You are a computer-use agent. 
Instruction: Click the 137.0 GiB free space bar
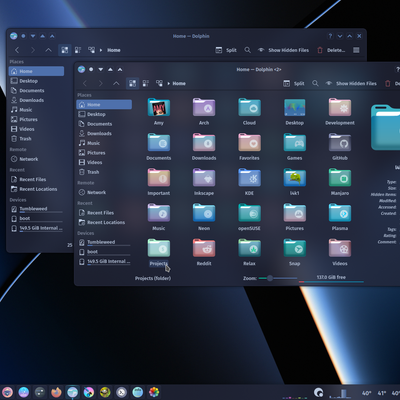point(331,279)
